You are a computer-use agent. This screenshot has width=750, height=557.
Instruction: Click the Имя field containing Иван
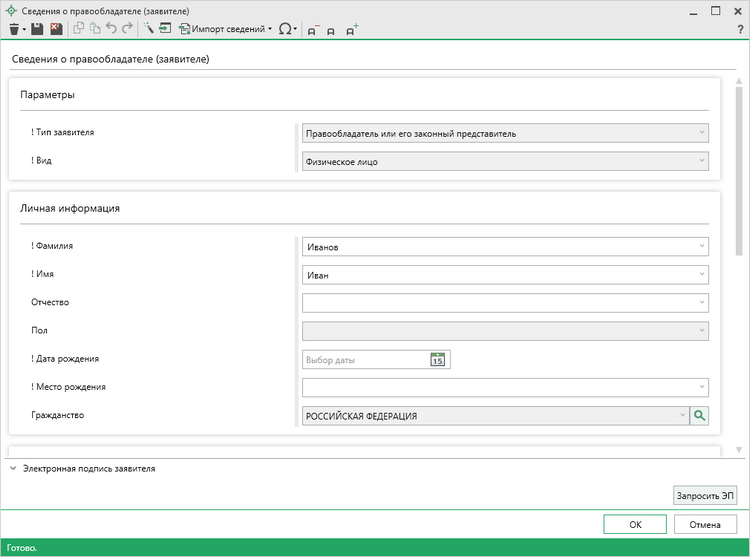pyautogui.click(x=505, y=275)
